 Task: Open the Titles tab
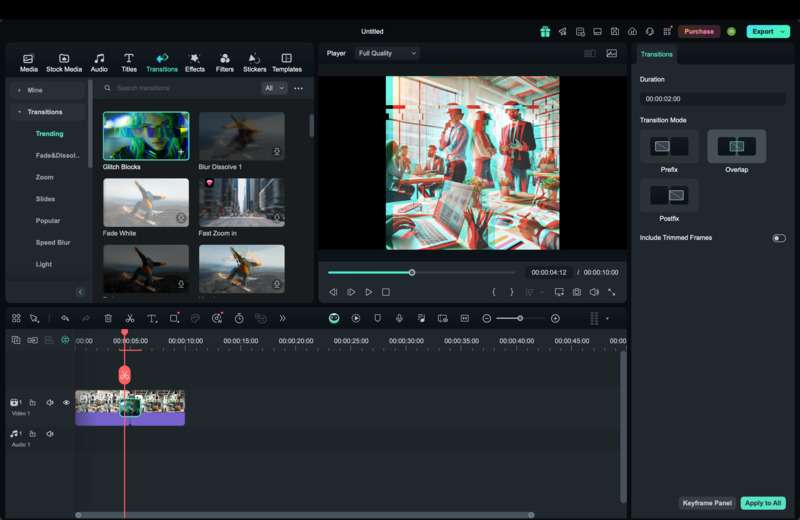[x=129, y=62]
